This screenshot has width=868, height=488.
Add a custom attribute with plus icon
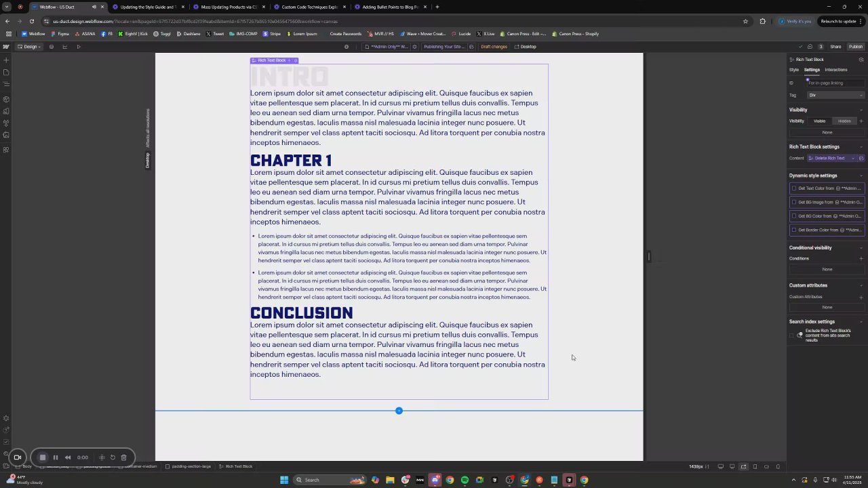[861, 297]
